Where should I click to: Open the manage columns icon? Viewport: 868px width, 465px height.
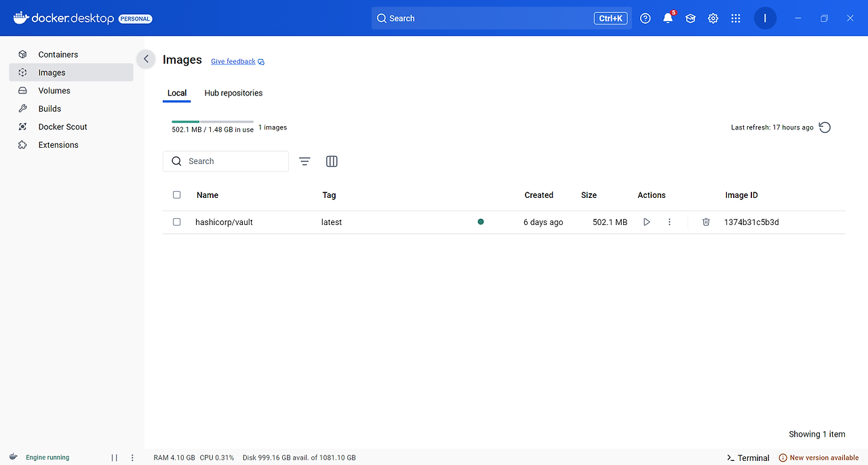(x=332, y=161)
